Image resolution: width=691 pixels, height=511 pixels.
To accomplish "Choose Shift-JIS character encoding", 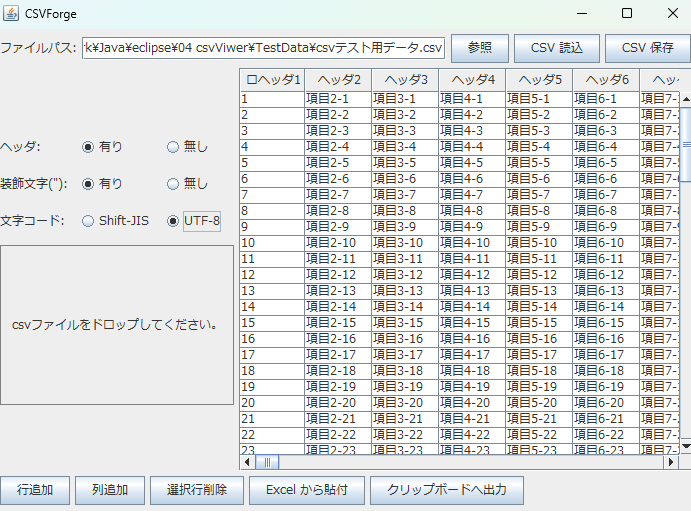I will point(88,221).
